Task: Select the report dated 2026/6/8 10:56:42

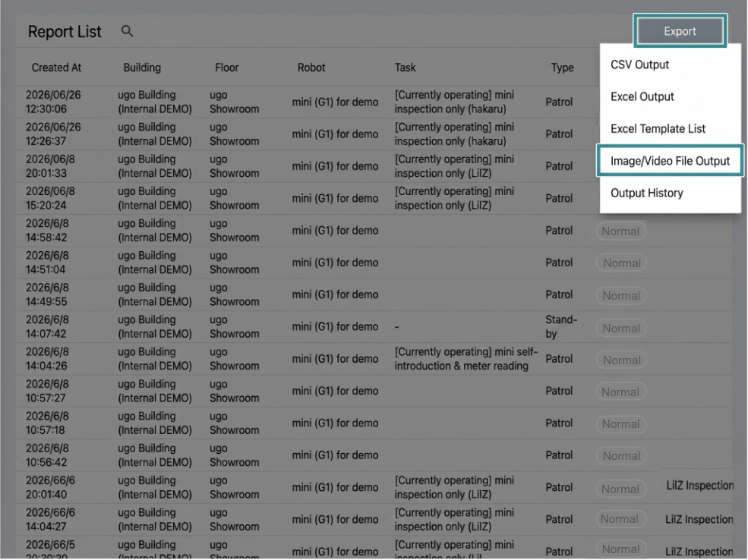Action: [x=374, y=455]
